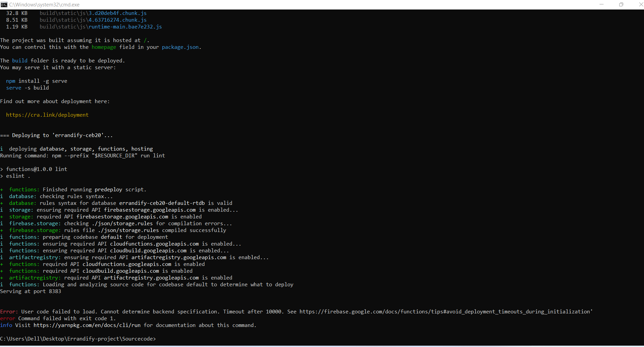
Task: Select the package.json text
Action: 180,47
